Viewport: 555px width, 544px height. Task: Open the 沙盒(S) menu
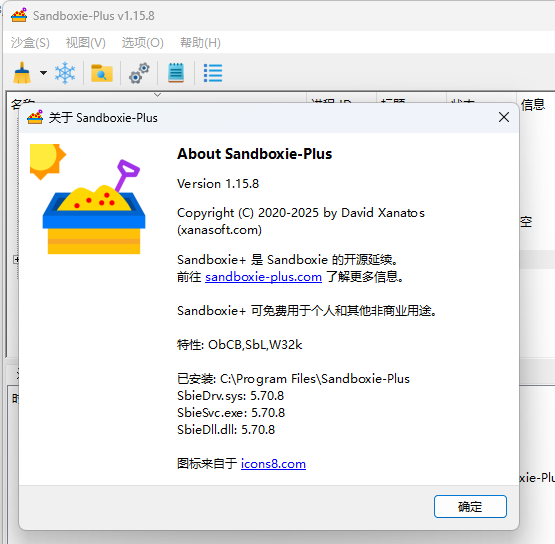pos(30,43)
